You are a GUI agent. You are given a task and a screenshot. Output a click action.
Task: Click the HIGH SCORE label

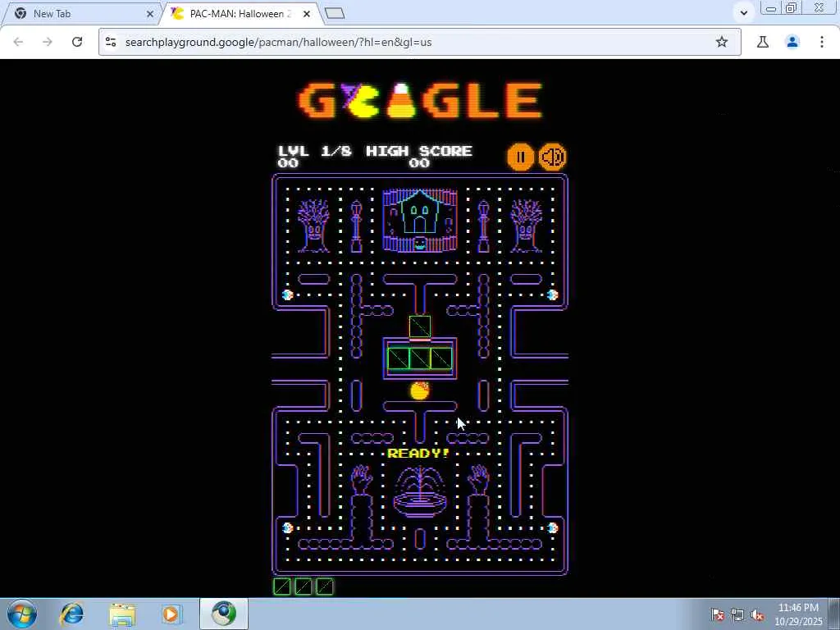[x=419, y=151]
